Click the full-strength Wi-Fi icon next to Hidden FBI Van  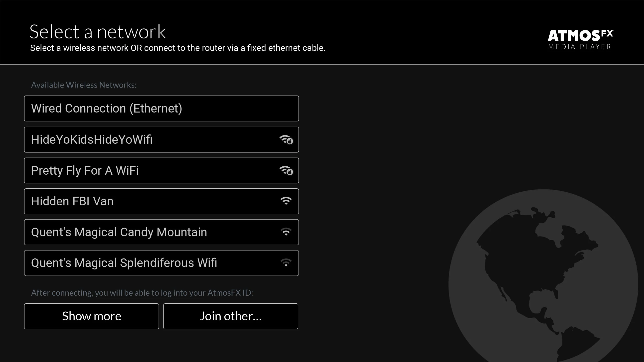[x=286, y=201]
